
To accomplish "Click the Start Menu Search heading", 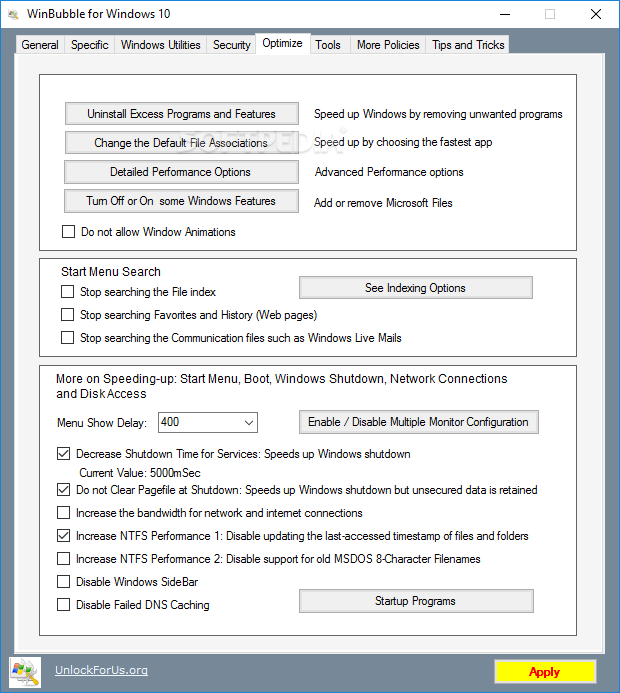I will (111, 271).
